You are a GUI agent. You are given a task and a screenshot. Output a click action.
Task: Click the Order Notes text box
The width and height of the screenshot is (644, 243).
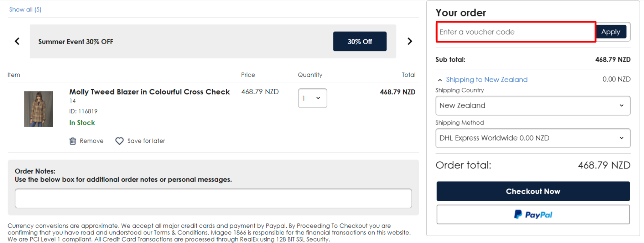click(x=213, y=198)
